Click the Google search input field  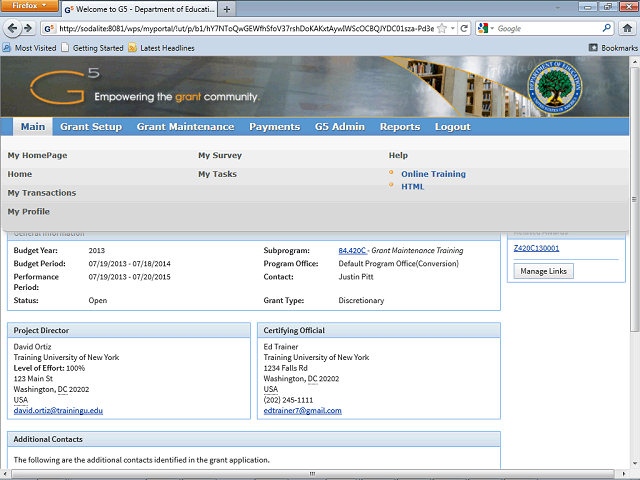pyautogui.click(x=549, y=29)
